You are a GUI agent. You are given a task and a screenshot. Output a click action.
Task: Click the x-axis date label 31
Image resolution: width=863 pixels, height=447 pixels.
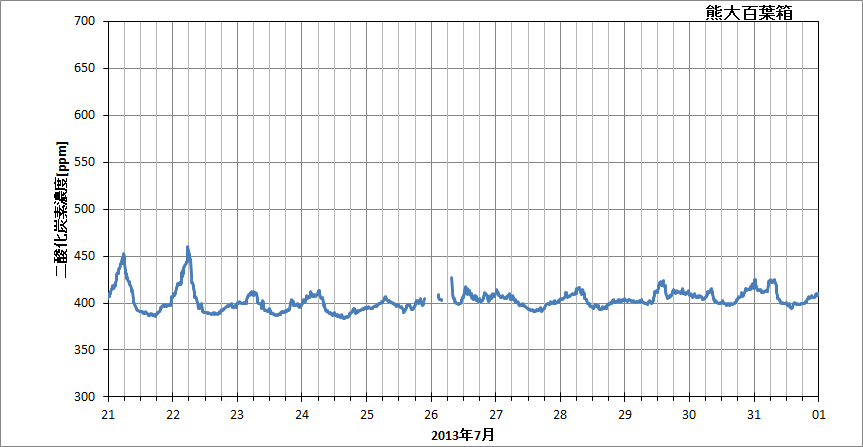pyautogui.click(x=754, y=414)
